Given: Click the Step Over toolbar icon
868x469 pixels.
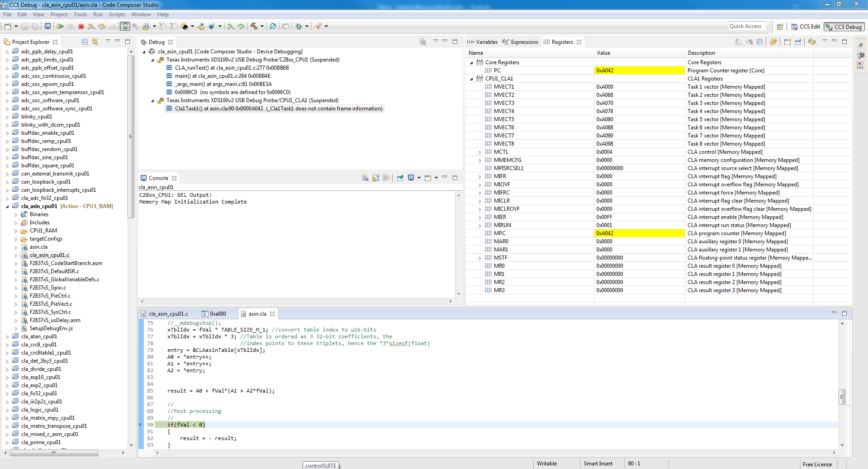Looking at the screenshot, I should click(102, 27).
